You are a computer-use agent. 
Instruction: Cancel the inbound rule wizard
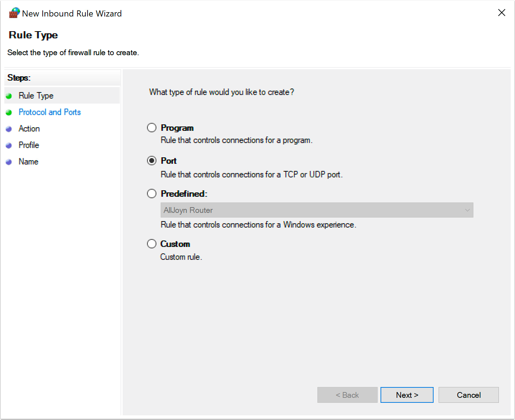468,395
